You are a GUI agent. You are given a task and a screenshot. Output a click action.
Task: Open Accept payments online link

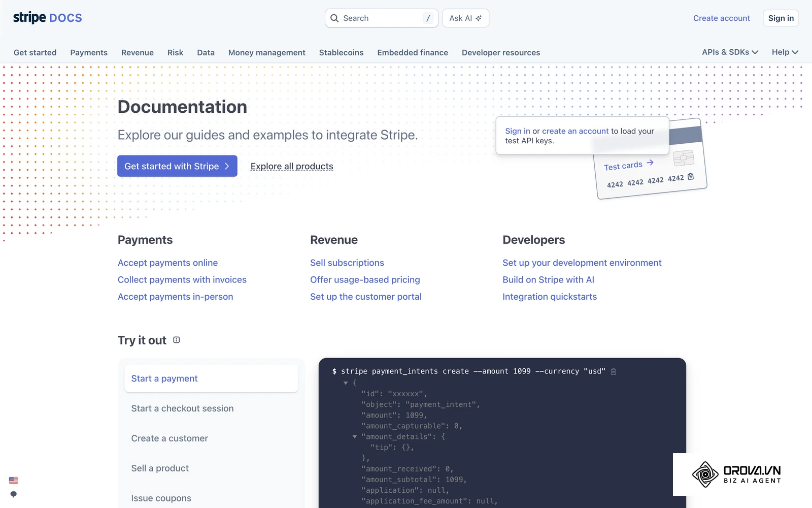point(167,263)
